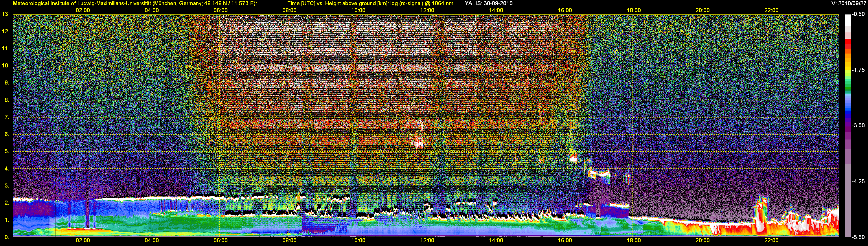868x246 pixels.
Task: Click the 22:00 label on the top time axis
Action: pos(771,10)
